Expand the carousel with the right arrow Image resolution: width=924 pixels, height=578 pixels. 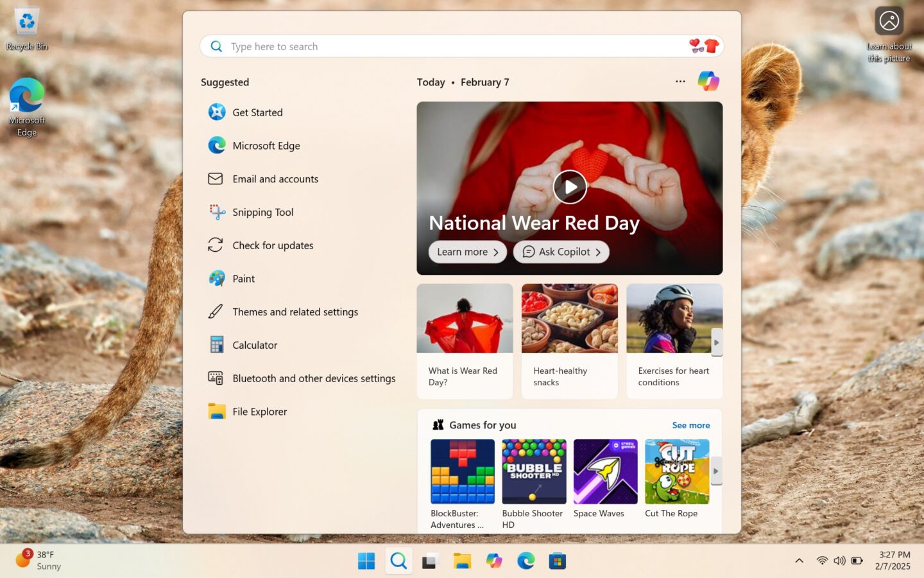[x=716, y=342]
